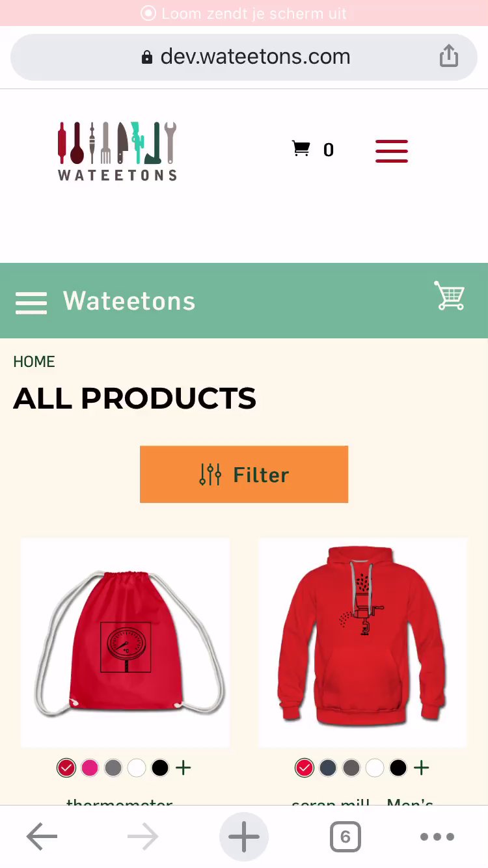Open the red hamburger menu
488x868 pixels.
(392, 151)
